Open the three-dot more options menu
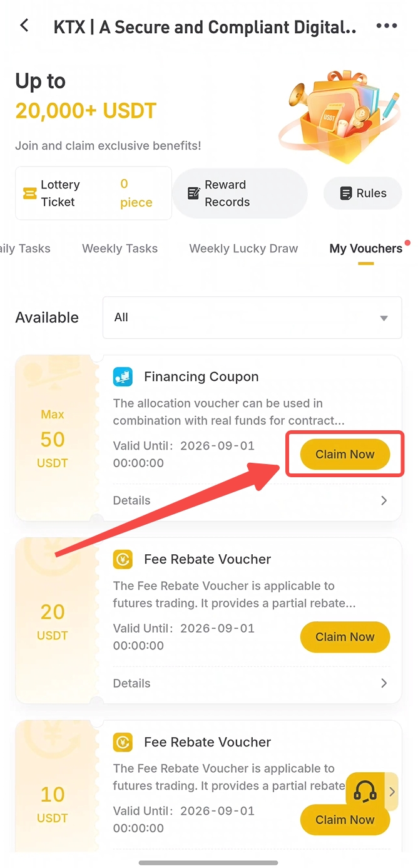Image resolution: width=418 pixels, height=868 pixels. [386, 26]
